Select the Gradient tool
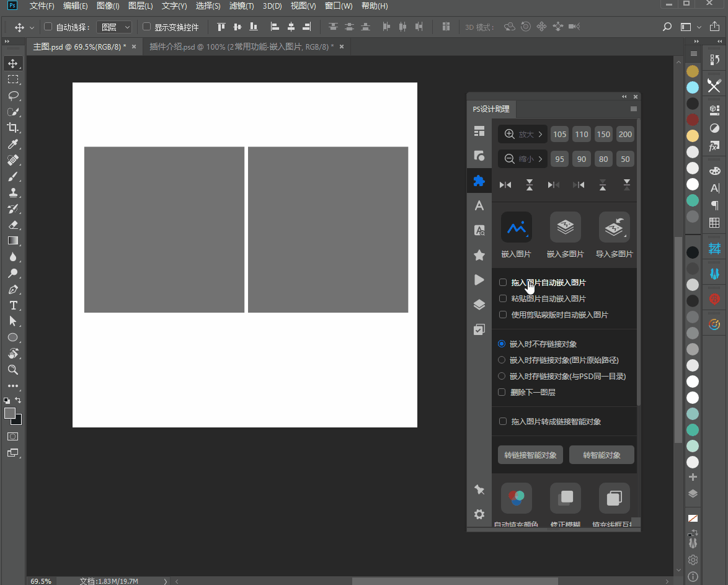This screenshot has width=728, height=585. (13, 241)
